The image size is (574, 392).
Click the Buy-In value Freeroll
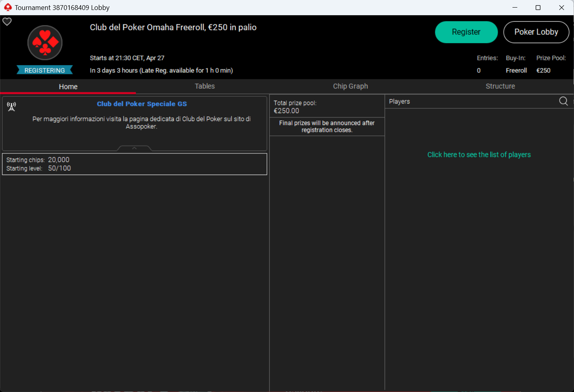(x=516, y=70)
